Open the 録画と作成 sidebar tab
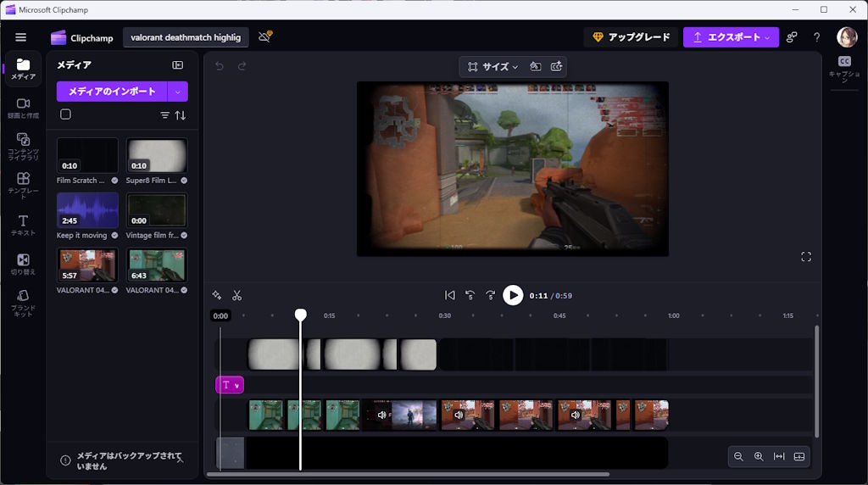 click(x=23, y=108)
